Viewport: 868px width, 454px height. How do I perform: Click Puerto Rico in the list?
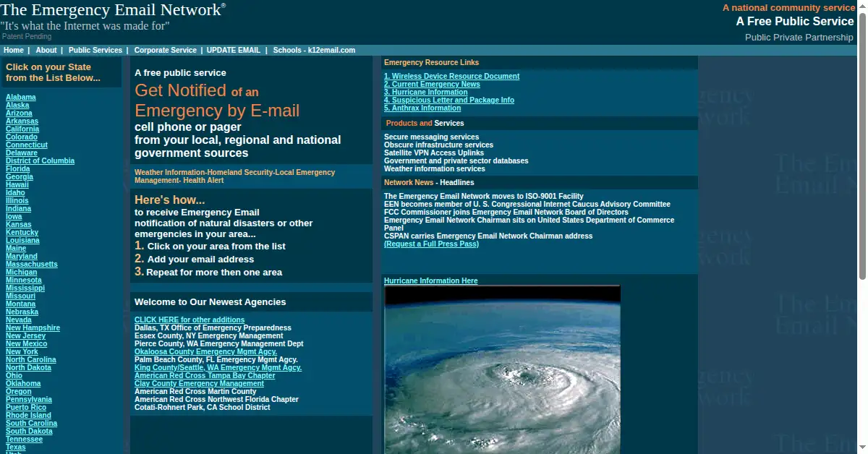[x=26, y=407]
